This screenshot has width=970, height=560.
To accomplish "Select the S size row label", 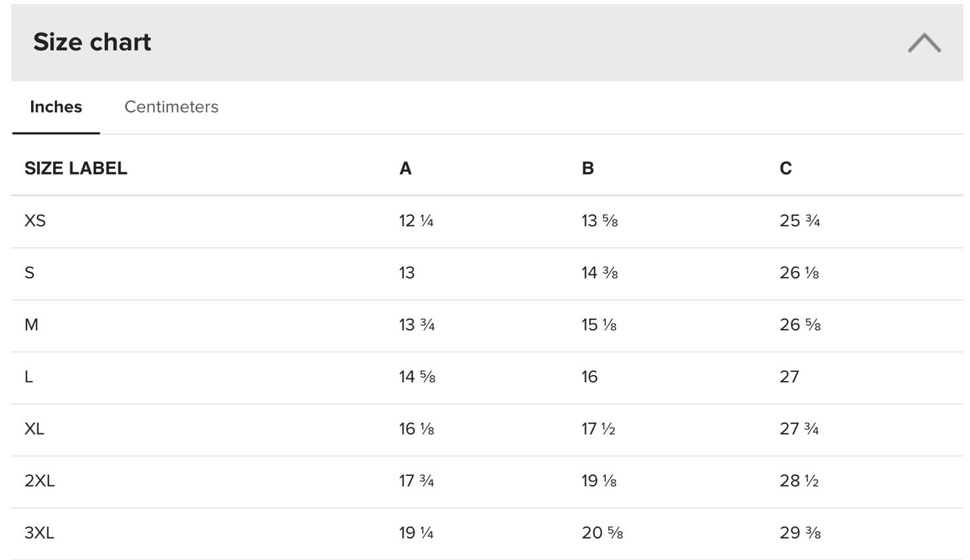I will click(x=29, y=273).
